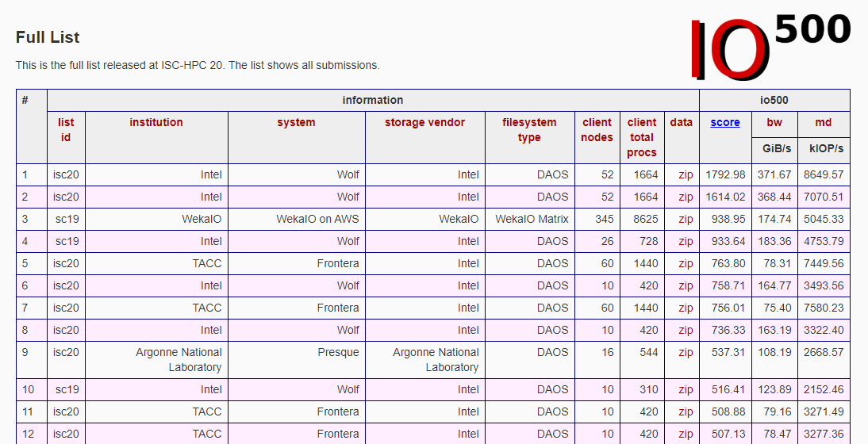This screenshot has height=444, width=868.
Task: Click the institution column header
Action: [156, 123]
